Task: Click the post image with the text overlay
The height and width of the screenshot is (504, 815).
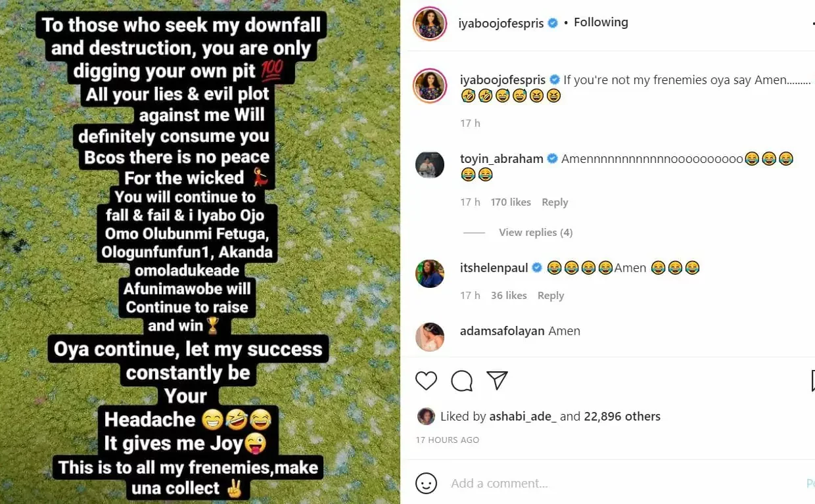Action: click(x=200, y=252)
